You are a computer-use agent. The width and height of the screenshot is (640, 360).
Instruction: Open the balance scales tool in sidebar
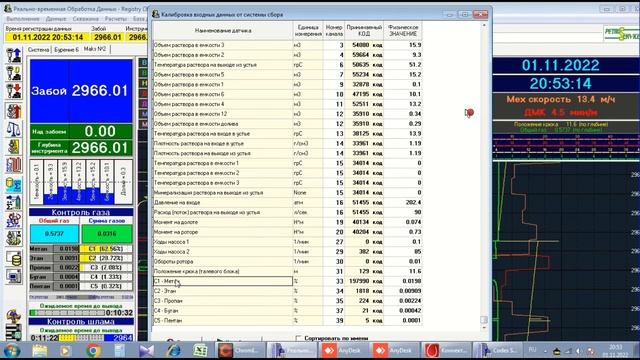[13, 129]
